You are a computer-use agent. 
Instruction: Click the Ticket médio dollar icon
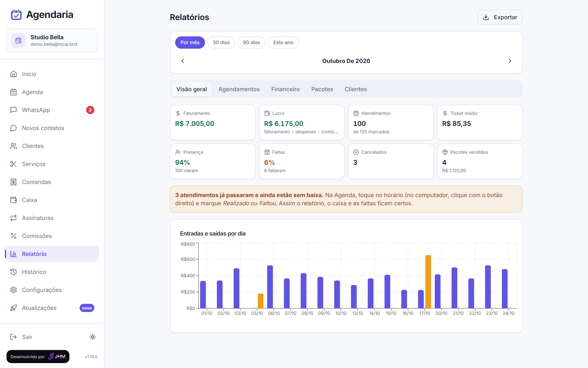coord(445,113)
